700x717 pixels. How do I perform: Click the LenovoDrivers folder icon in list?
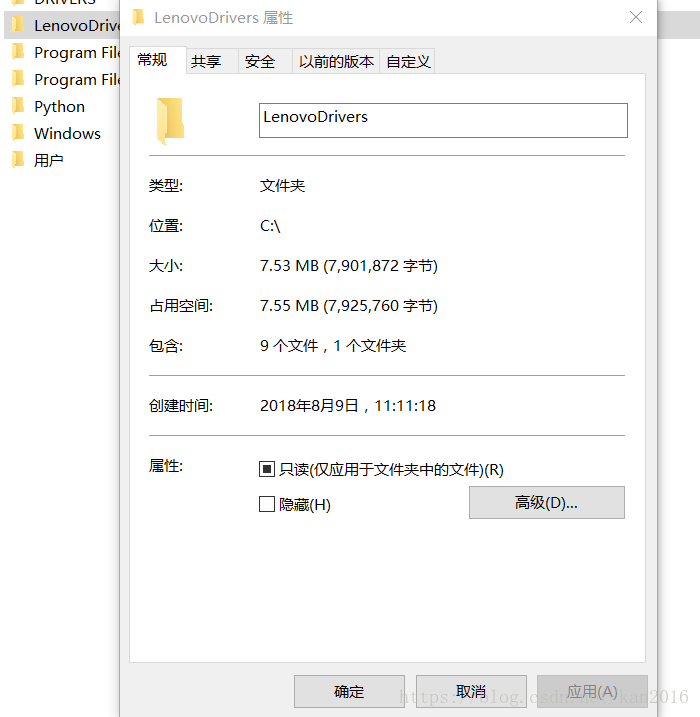pyautogui.click(x=18, y=25)
